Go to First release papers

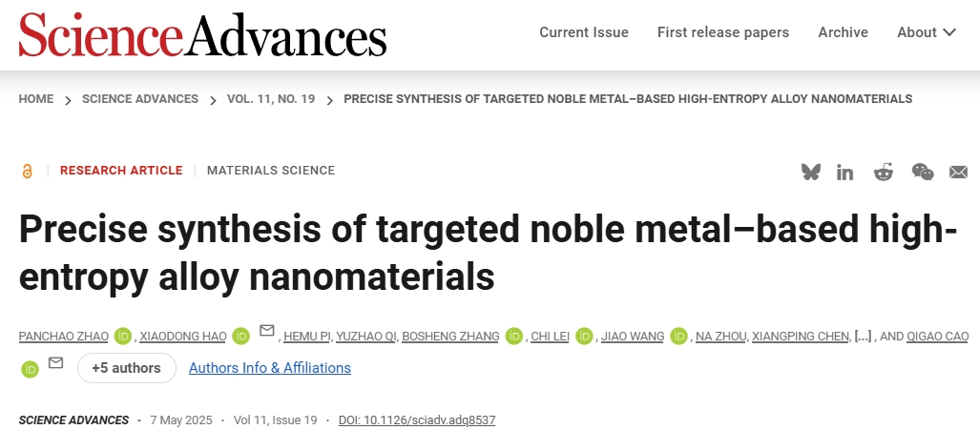pos(723,32)
